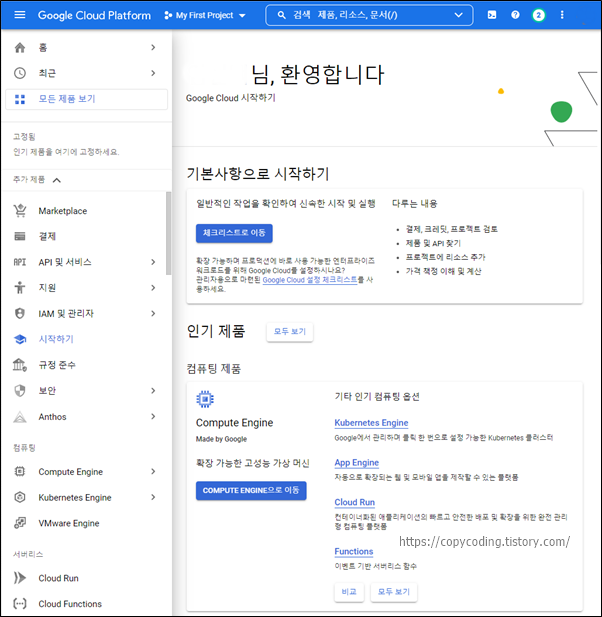The height and width of the screenshot is (617, 602).
Task: Open the vertical three-dot settings menu
Action: click(x=562, y=15)
